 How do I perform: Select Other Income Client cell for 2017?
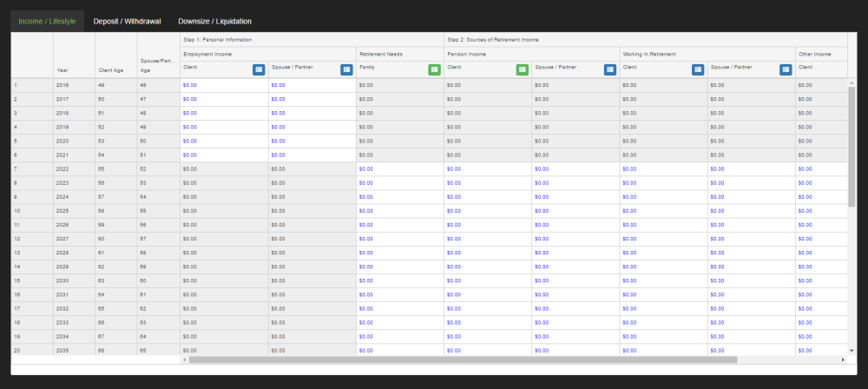click(x=821, y=99)
